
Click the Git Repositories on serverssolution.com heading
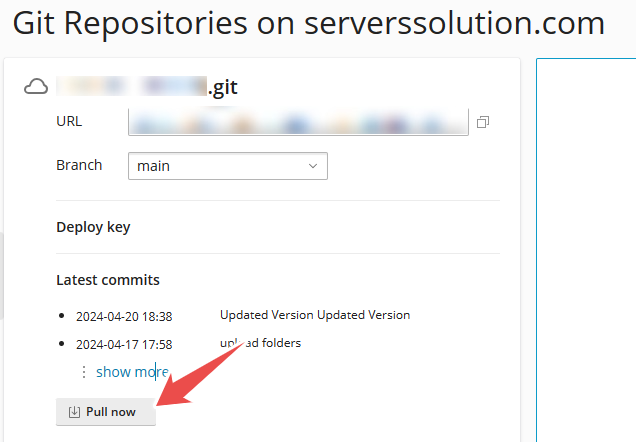309,23
